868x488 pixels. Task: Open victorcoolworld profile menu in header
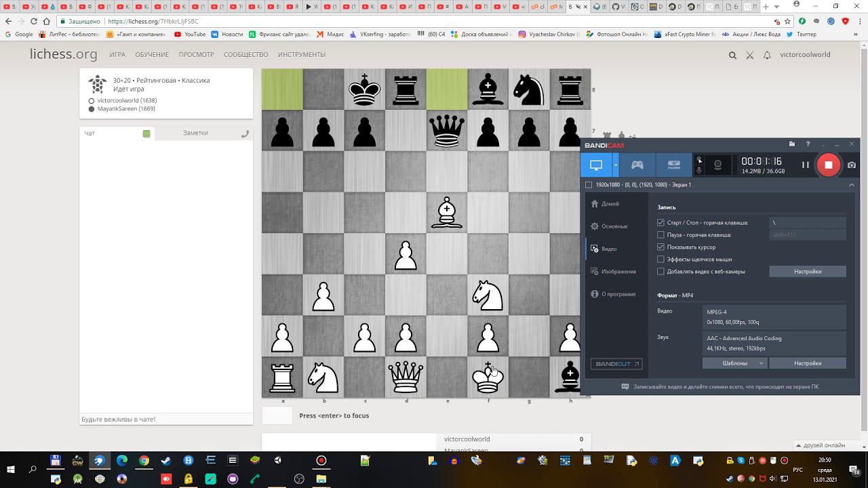(805, 55)
